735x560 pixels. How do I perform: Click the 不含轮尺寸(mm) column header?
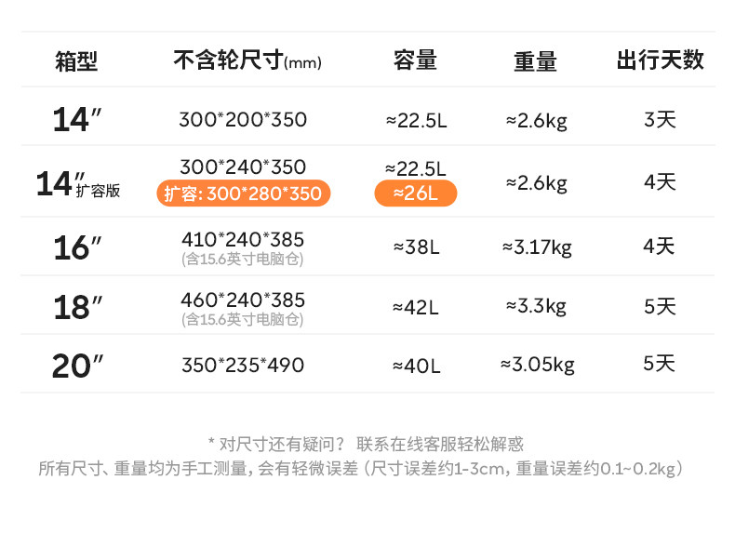247,61
